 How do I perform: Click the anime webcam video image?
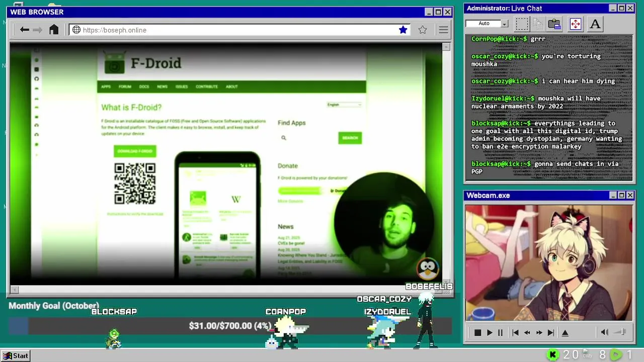click(x=549, y=262)
